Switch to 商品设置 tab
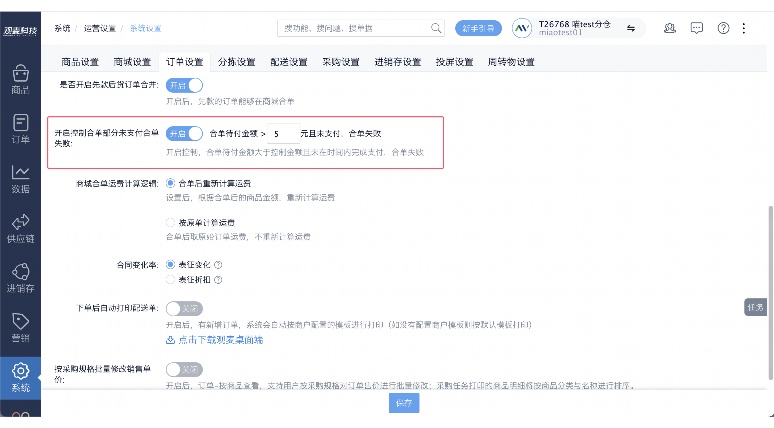Viewport: 774px width, 428px height. click(x=80, y=62)
